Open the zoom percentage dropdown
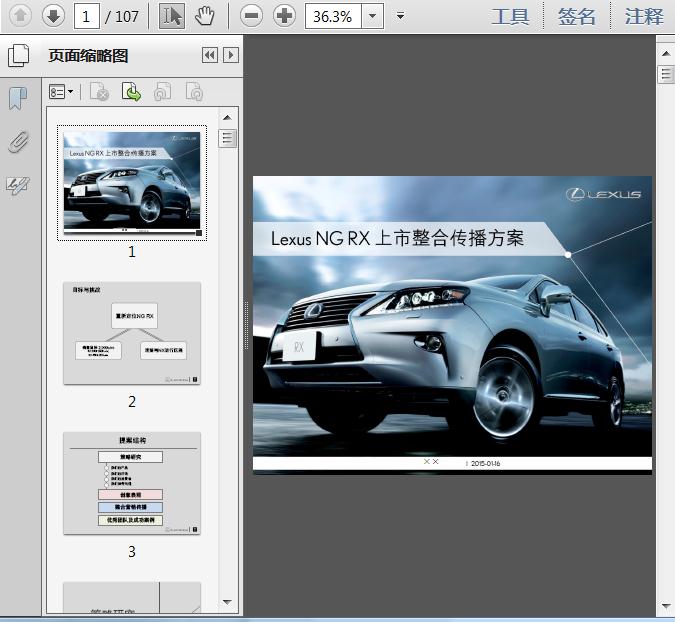This screenshot has height=622, width=675. pos(372,16)
